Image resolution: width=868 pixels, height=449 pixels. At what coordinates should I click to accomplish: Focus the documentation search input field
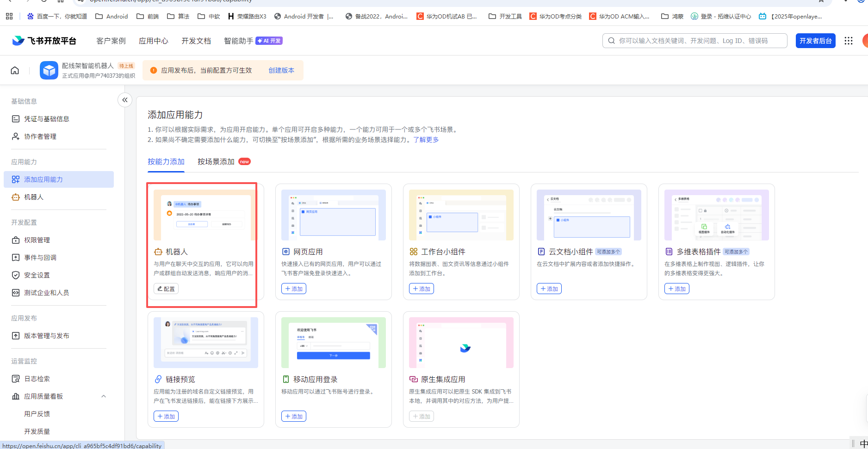pos(695,41)
